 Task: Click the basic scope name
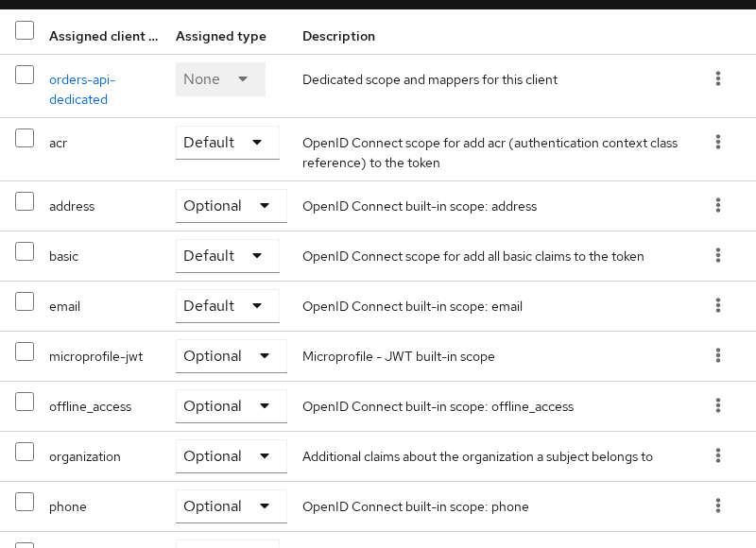click(x=63, y=256)
